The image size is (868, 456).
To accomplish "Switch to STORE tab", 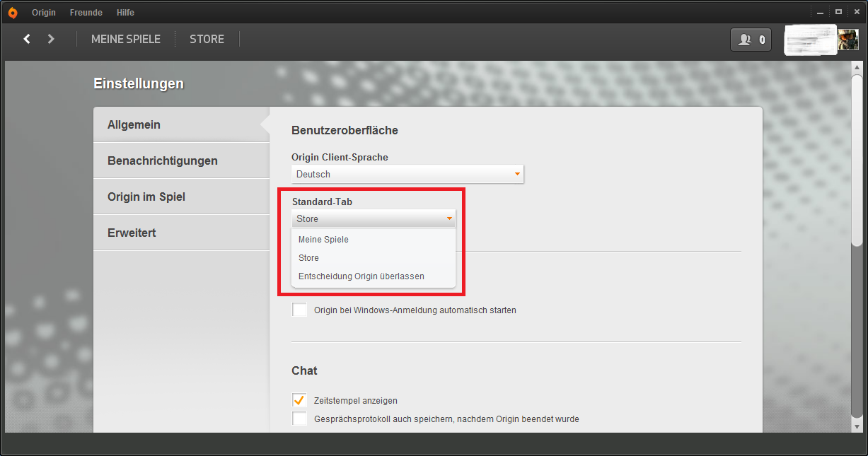I will (207, 39).
